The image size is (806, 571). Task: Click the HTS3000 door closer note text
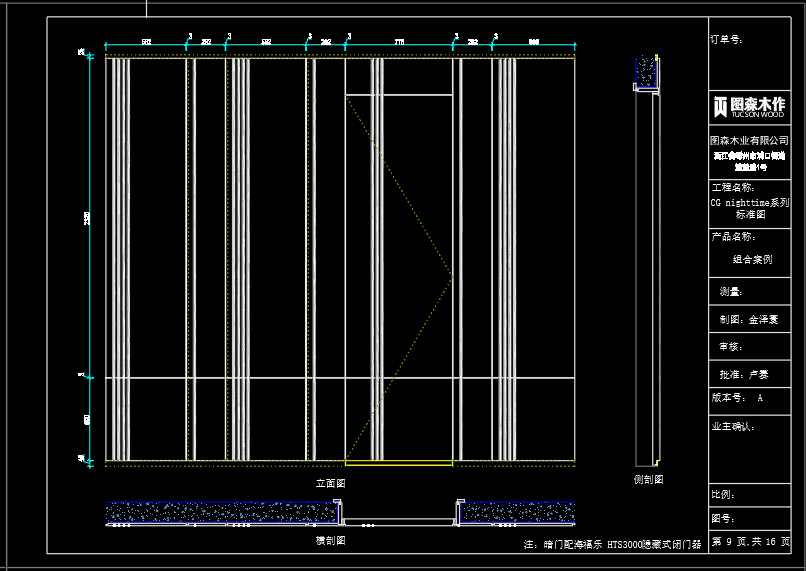click(614, 545)
